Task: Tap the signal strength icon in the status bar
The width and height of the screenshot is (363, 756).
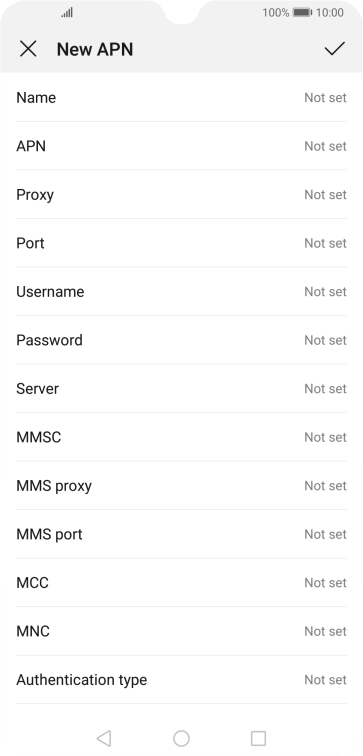Action: [x=67, y=13]
